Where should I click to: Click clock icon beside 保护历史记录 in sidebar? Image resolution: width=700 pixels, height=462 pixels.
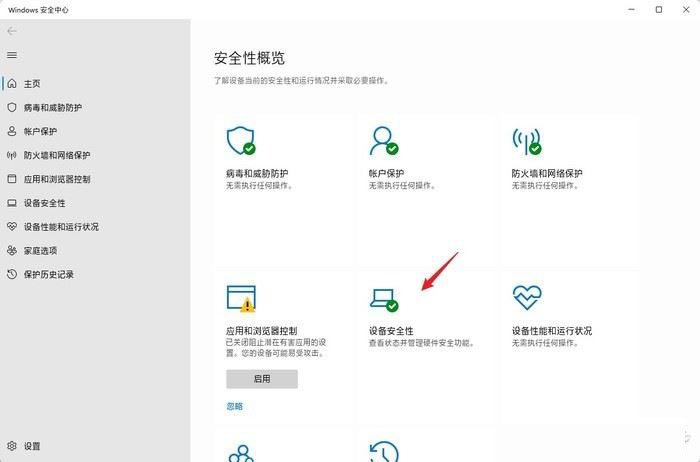[12, 274]
